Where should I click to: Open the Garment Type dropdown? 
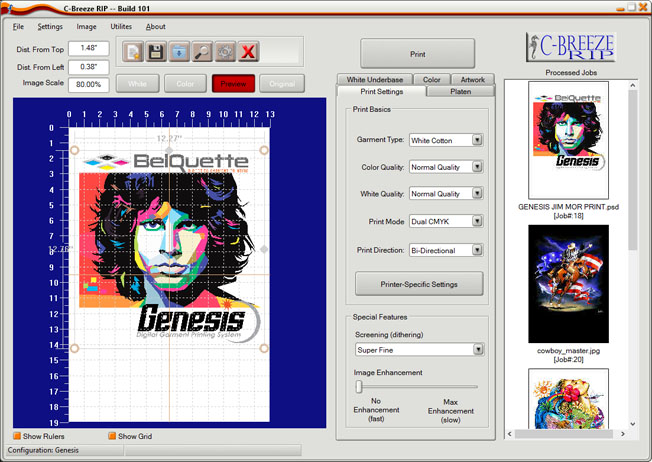point(477,140)
